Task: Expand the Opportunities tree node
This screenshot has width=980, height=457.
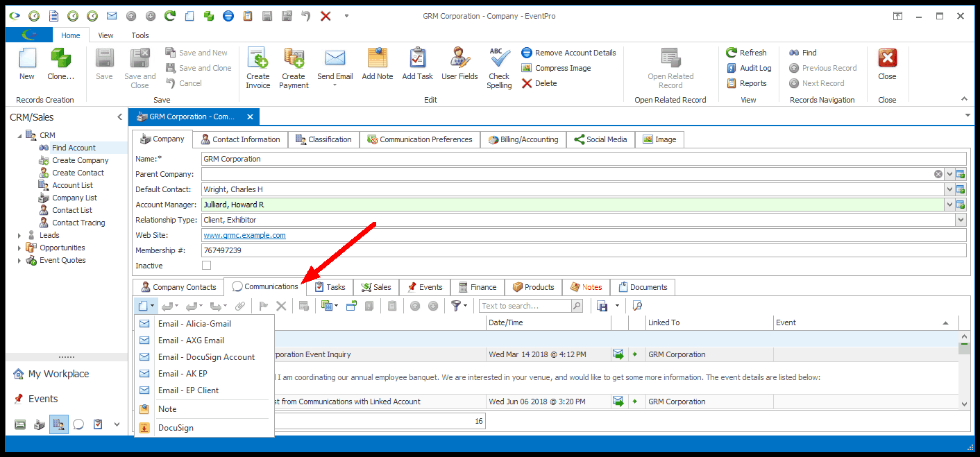Action: 19,248
